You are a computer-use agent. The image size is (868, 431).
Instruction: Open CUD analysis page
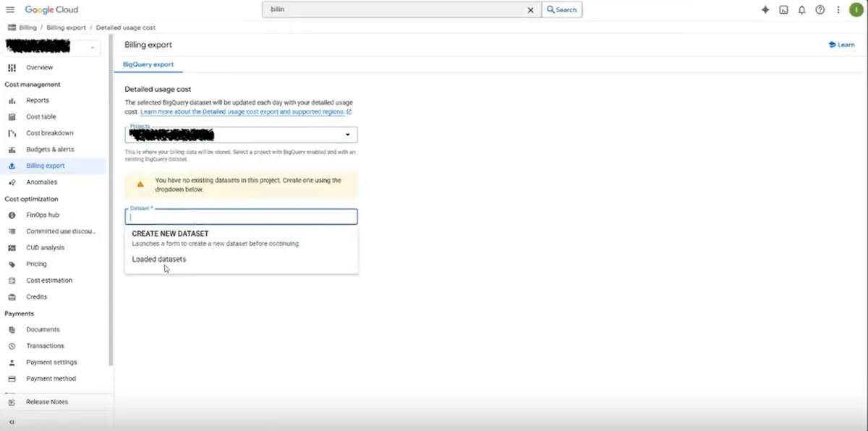[46, 247]
